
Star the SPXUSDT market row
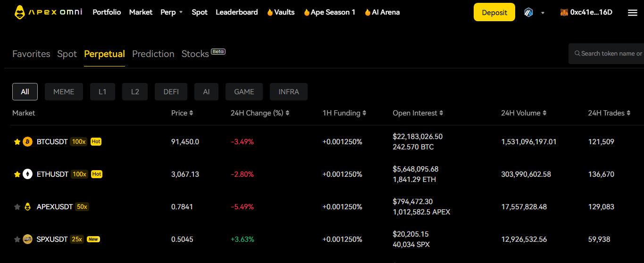click(x=17, y=239)
